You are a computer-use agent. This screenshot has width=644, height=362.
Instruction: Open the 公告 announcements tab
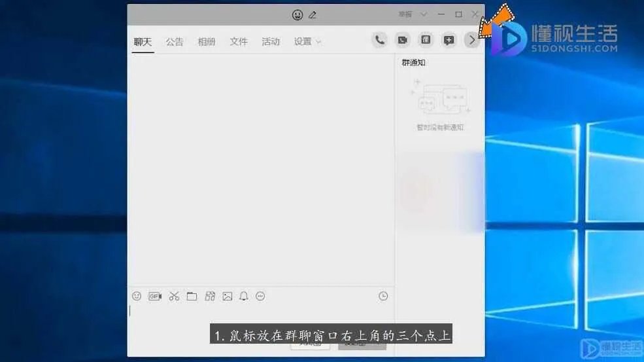pyautogui.click(x=175, y=41)
